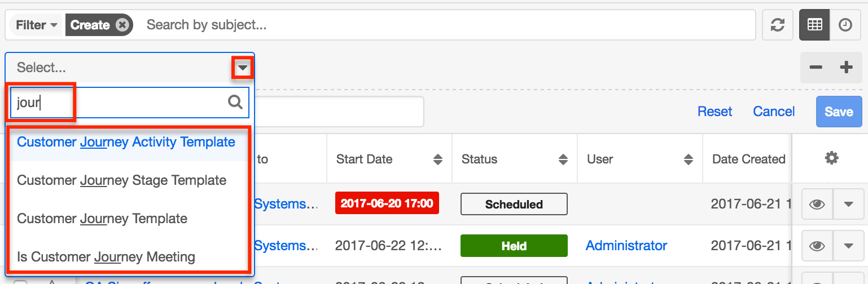Save the filter
This screenshot has height=284, width=868.
(839, 112)
